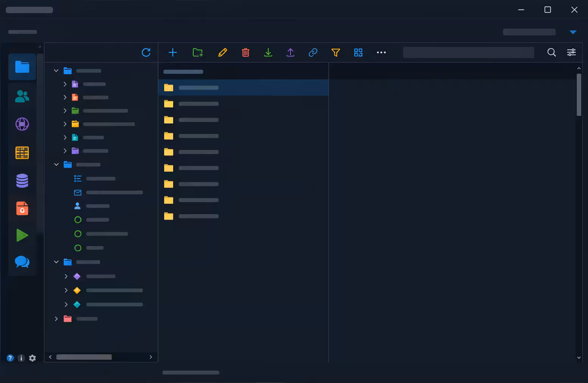
Task: Select the highlighted yellow folder row
Action: (243, 87)
